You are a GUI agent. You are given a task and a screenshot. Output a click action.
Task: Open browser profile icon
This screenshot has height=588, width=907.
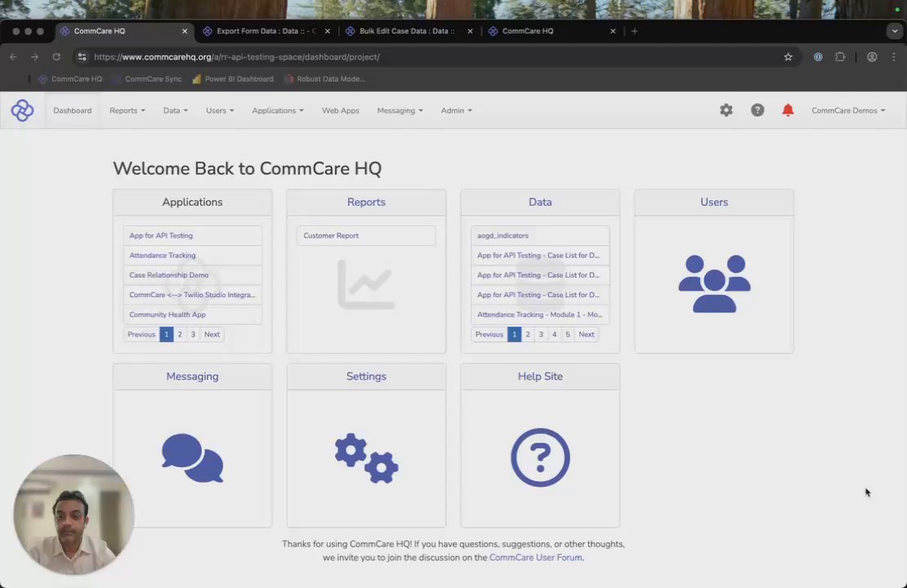tap(872, 56)
